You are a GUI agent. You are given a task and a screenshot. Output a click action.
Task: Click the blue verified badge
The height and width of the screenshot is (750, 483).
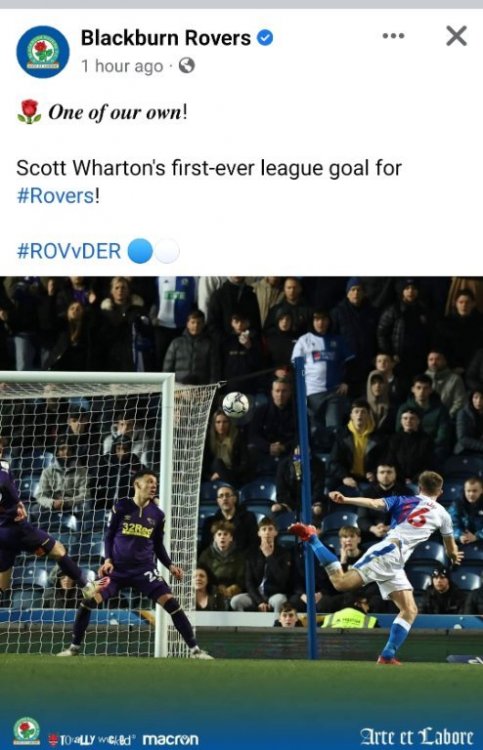coord(265,37)
